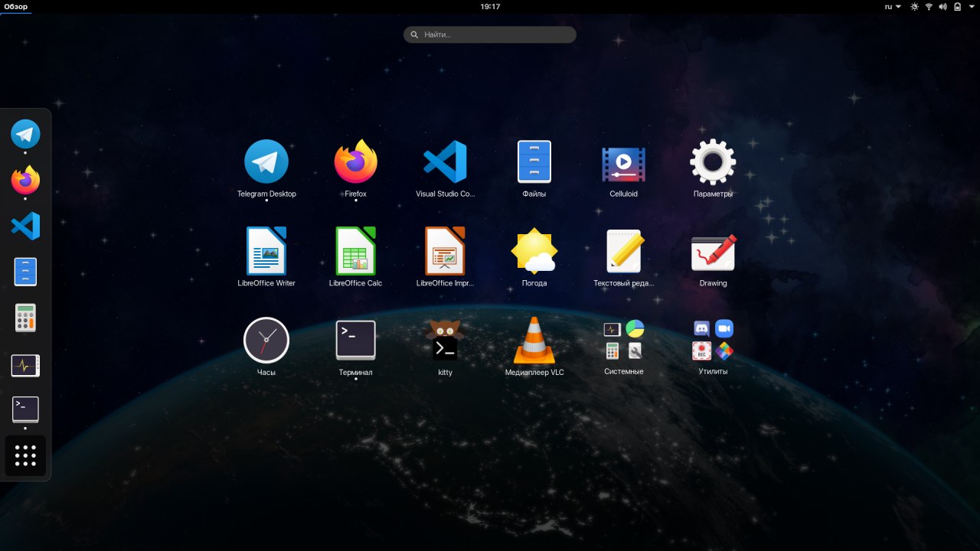
Task: Open the Утилиты app folder
Action: (x=713, y=340)
